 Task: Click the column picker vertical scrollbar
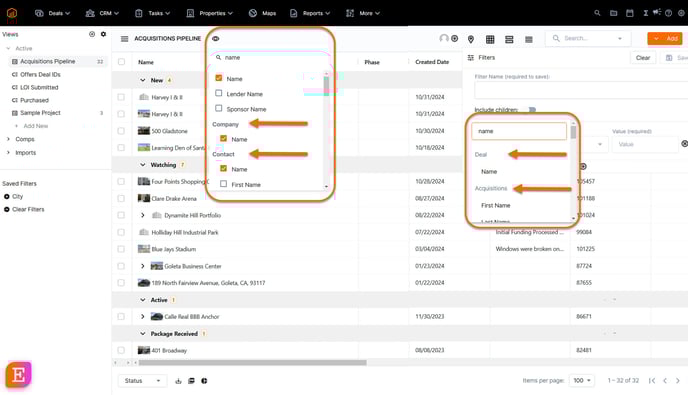tap(326, 86)
